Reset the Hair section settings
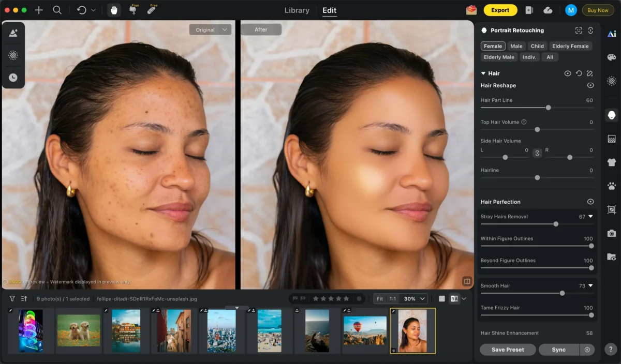The width and height of the screenshot is (621, 364). pyautogui.click(x=579, y=73)
